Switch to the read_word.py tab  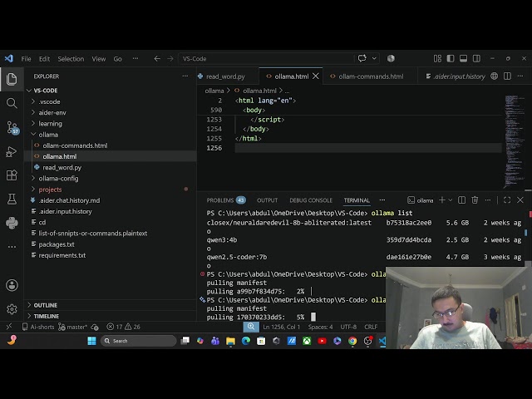[225, 76]
